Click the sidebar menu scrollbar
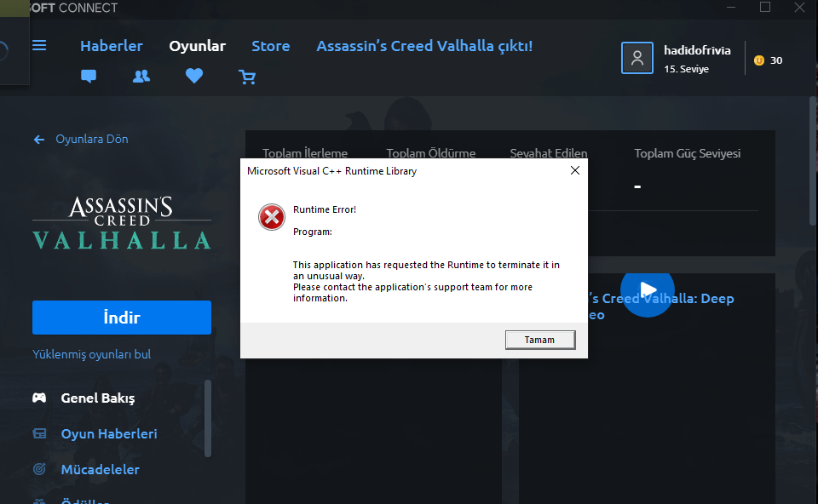The height and width of the screenshot is (504, 818). [x=208, y=419]
